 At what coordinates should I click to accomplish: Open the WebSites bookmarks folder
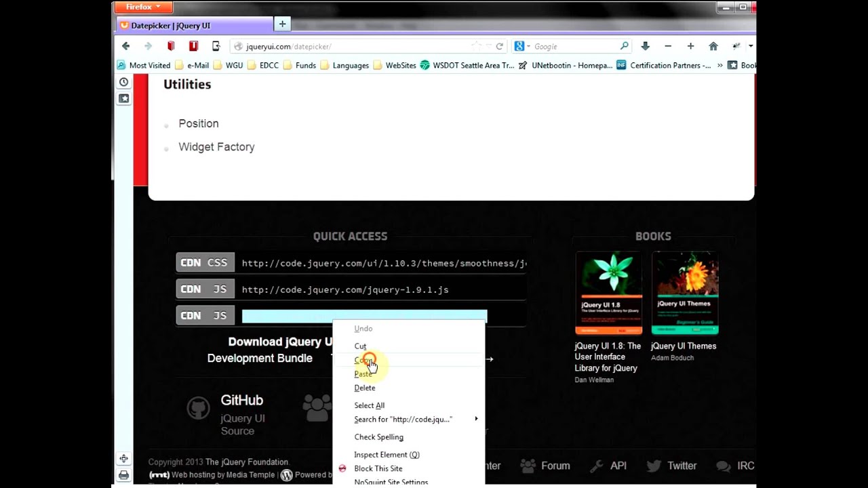395,65
